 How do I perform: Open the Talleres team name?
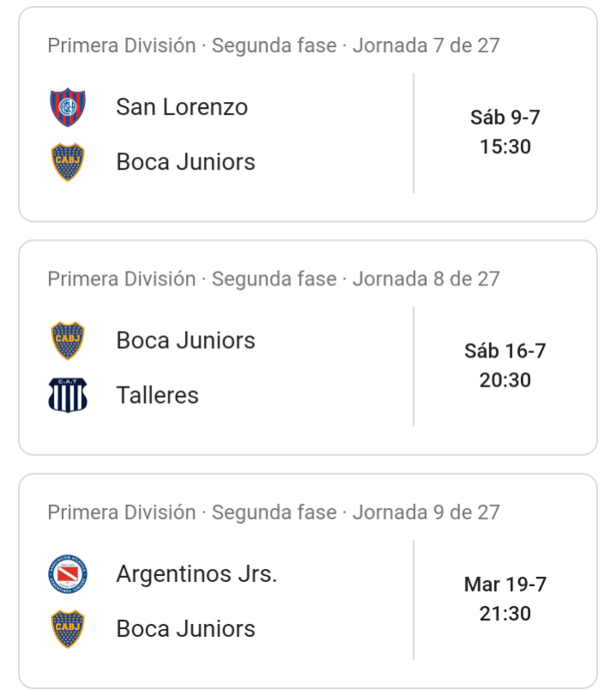pos(157,395)
